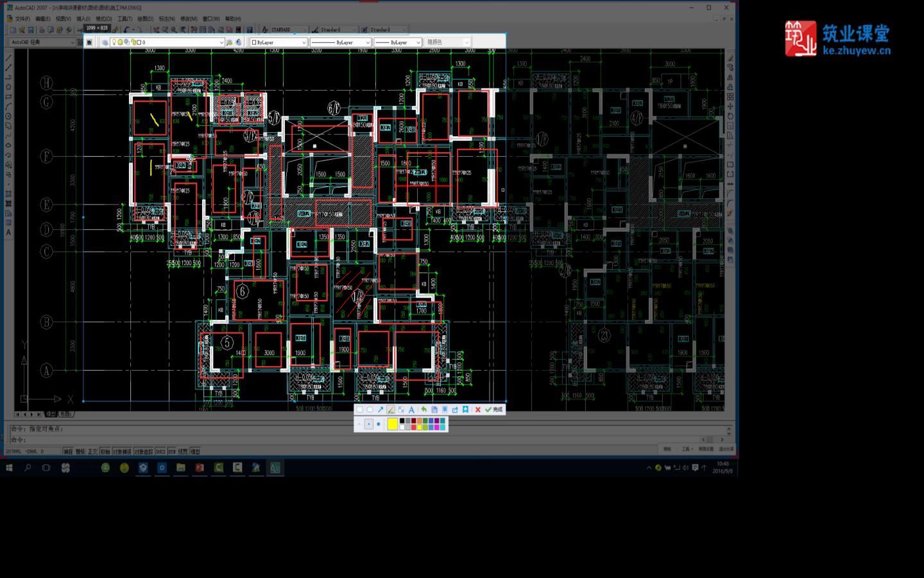Screen dimensions: 924x578
Task: Select the rectangle annotation tool
Action: (x=359, y=410)
